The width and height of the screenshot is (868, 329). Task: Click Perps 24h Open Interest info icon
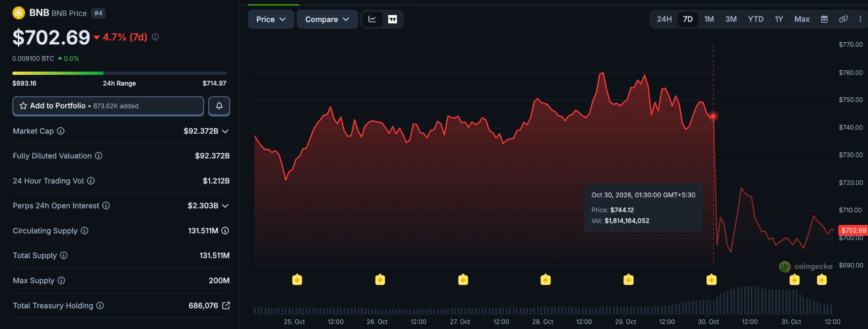pos(106,205)
